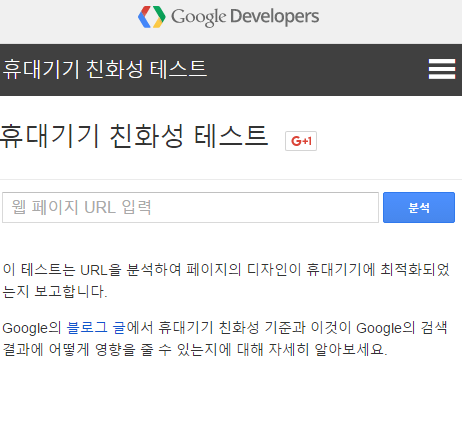Open the hamburger menu icon
Screen dimensions: 462x427
tap(442, 69)
